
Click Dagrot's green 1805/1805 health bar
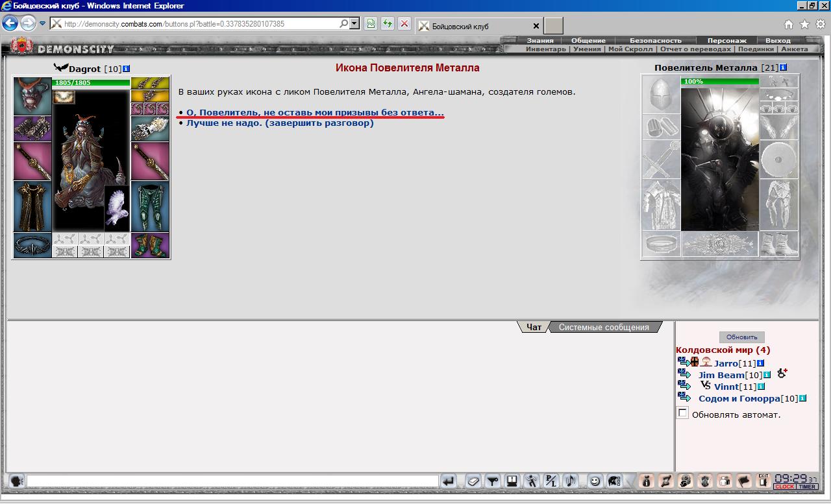[91, 82]
